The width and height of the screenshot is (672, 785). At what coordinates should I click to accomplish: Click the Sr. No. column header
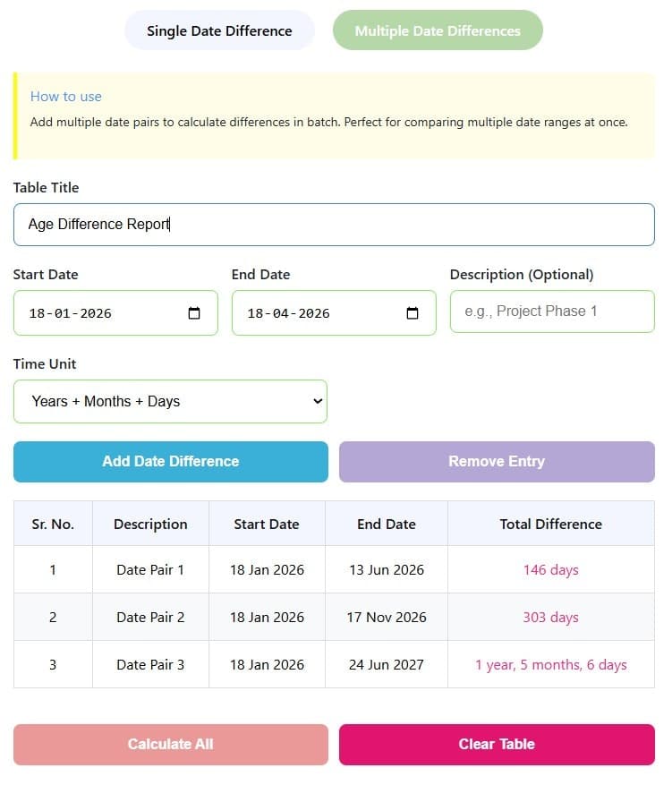point(52,524)
